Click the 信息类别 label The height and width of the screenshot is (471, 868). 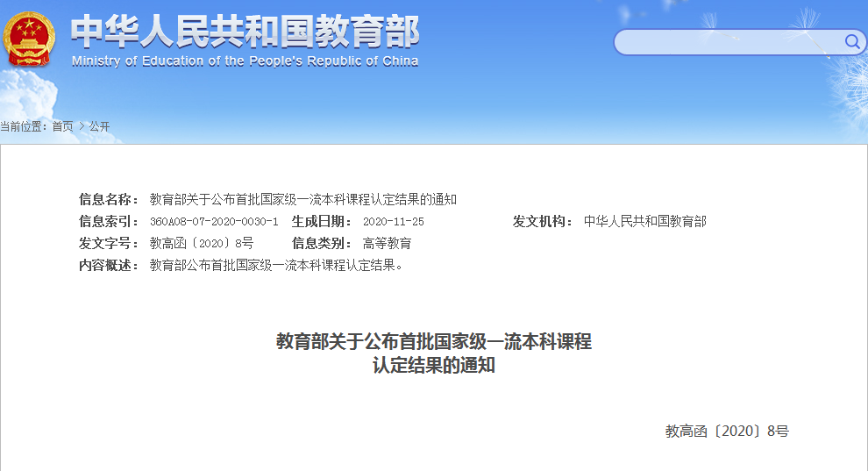click(322, 244)
